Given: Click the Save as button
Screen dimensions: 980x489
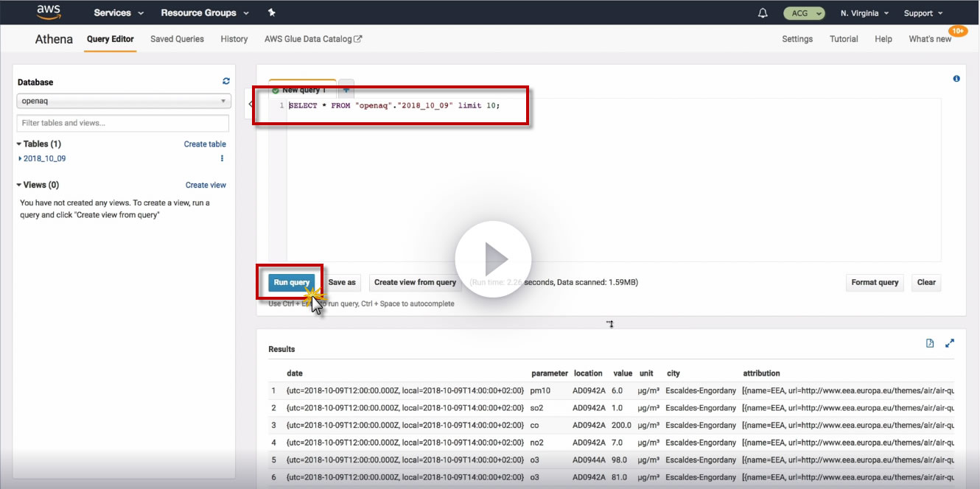Looking at the screenshot, I should pos(342,282).
